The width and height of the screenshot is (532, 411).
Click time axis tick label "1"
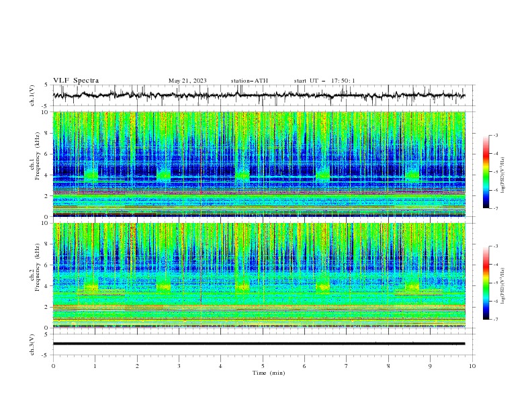coord(95,366)
